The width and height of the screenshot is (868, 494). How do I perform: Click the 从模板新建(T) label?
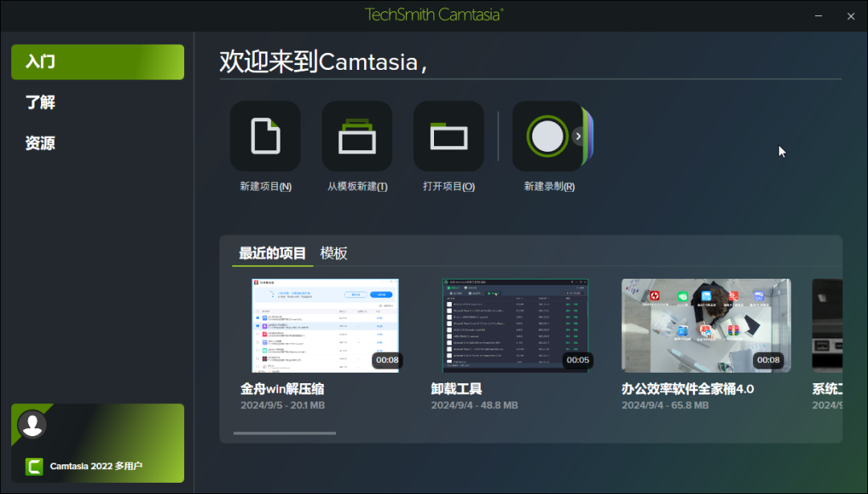click(357, 186)
